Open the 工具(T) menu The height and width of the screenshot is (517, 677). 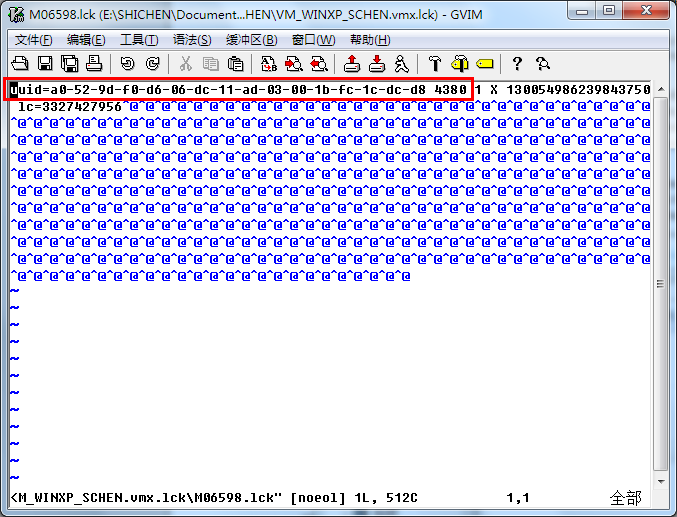coord(139,40)
